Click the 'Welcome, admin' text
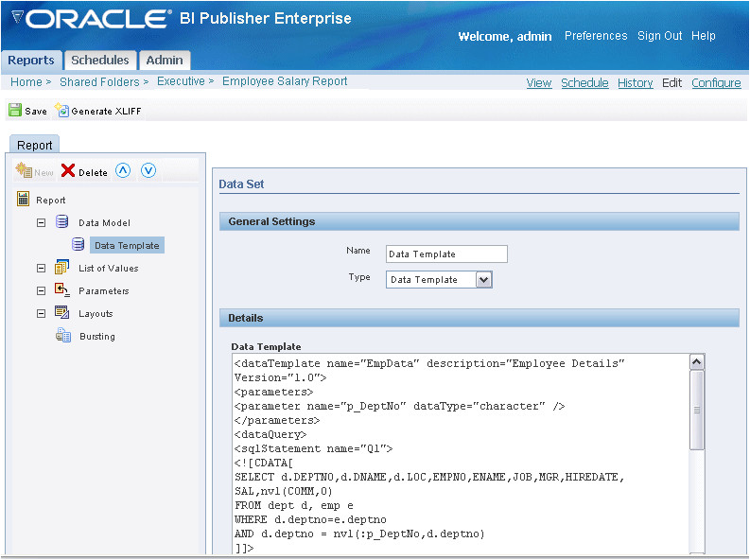 click(x=505, y=36)
